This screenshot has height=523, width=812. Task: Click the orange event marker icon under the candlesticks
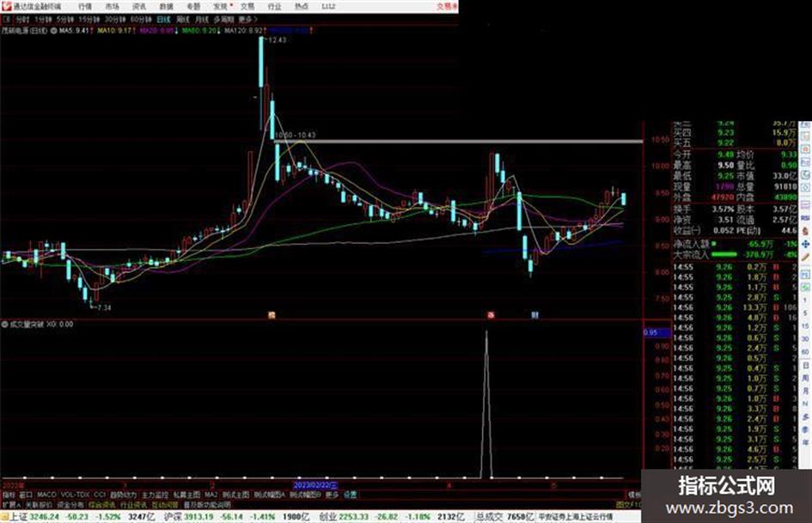[x=272, y=315]
